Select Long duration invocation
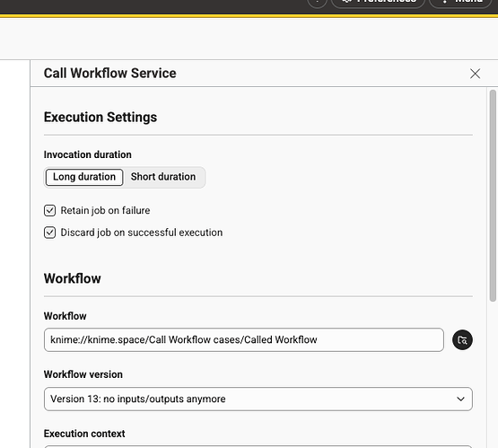This screenshot has height=448, width=498. [84, 177]
